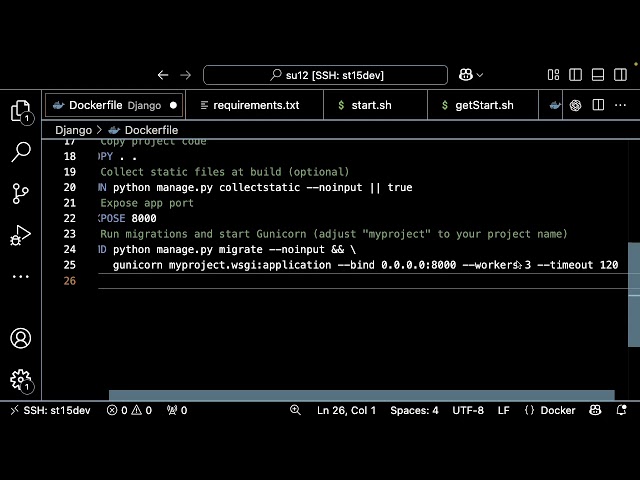The height and width of the screenshot is (480, 640).
Task: Click the su12 [SSH: st15dev] command center
Action: click(325, 75)
